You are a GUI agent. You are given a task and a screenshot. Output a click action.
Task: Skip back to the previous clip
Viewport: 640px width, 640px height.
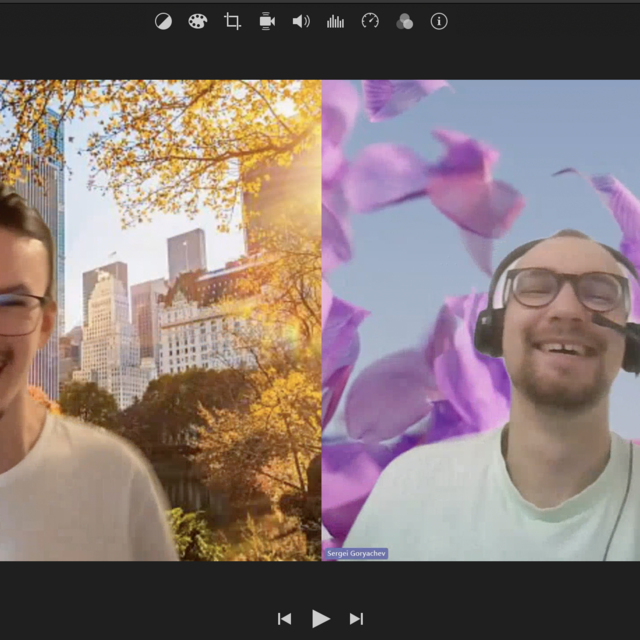click(x=284, y=619)
